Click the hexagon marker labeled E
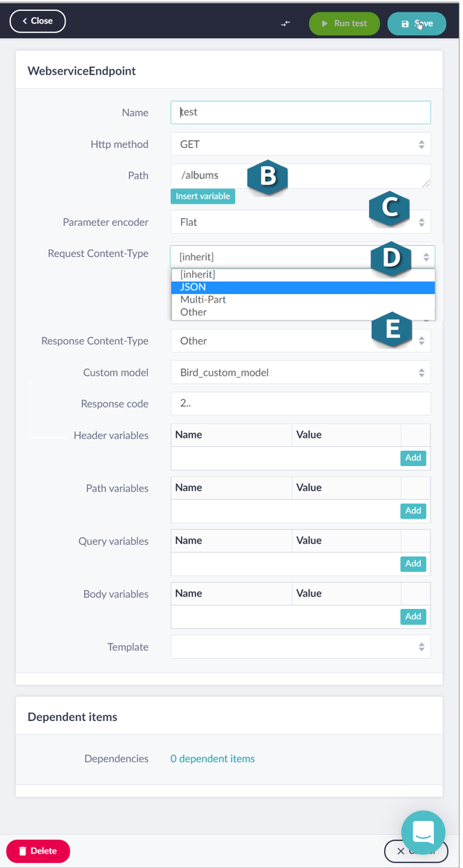 coord(393,329)
